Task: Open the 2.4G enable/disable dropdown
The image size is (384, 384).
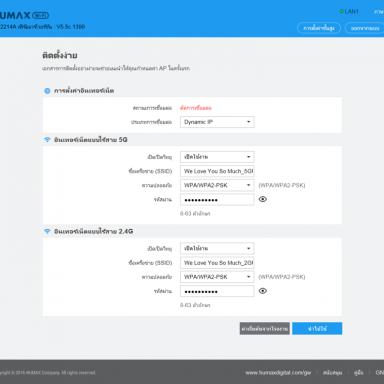Action: pos(217,248)
